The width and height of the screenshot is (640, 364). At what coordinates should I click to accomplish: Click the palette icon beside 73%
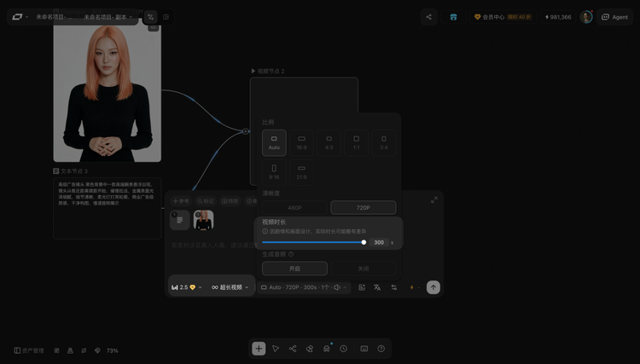[x=97, y=350]
